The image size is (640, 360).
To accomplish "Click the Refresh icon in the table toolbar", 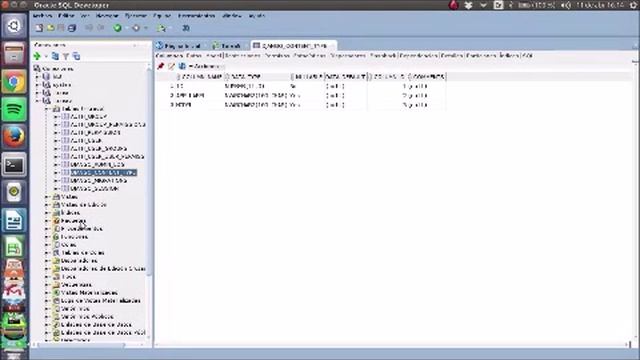I will pyautogui.click(x=182, y=66).
